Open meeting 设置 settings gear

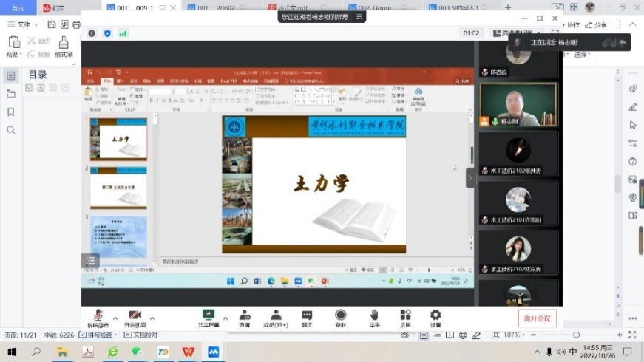click(435, 315)
